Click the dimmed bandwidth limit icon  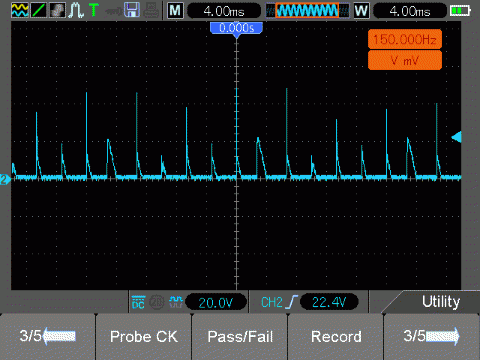157,302
